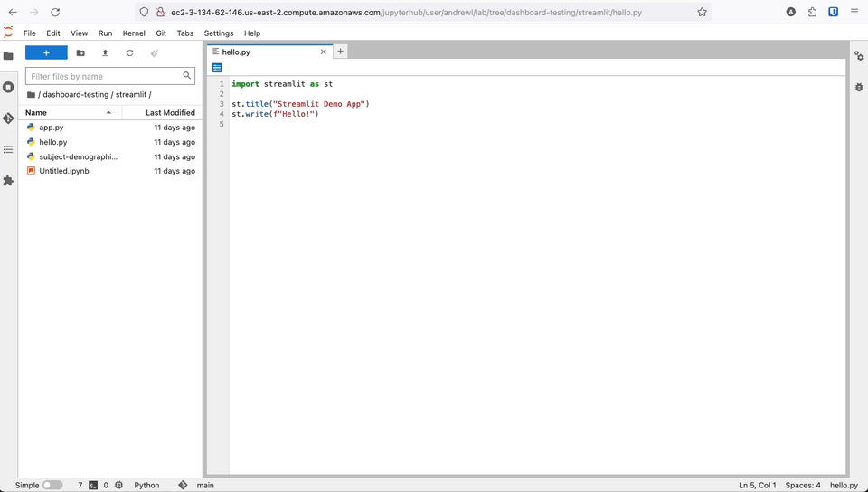This screenshot has height=492, width=868.
Task: Sort files by Last Modified column
Action: pyautogui.click(x=170, y=113)
